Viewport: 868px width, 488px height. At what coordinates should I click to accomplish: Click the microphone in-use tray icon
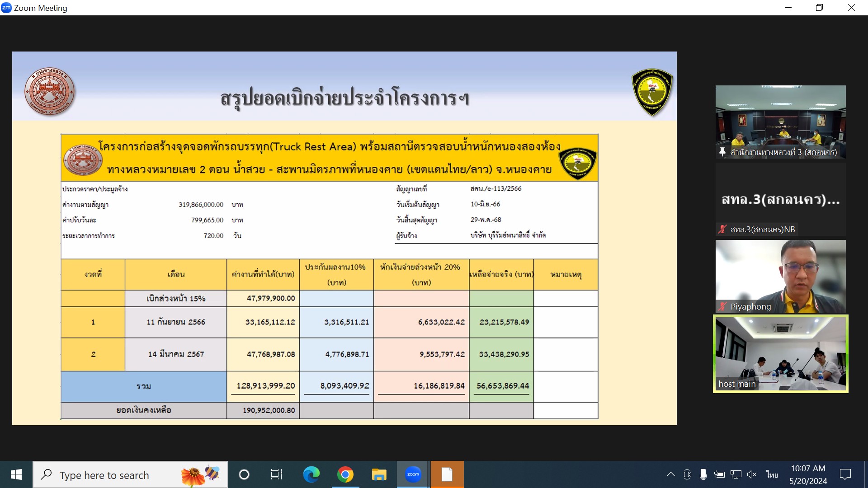tap(703, 474)
